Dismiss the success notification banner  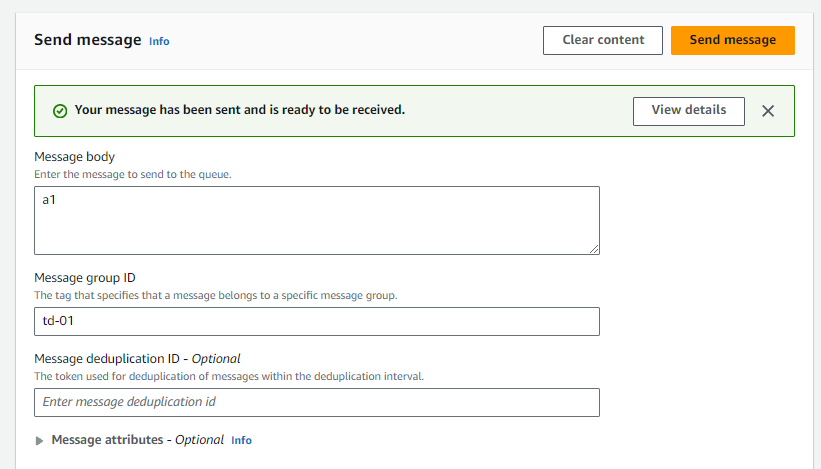coord(768,111)
